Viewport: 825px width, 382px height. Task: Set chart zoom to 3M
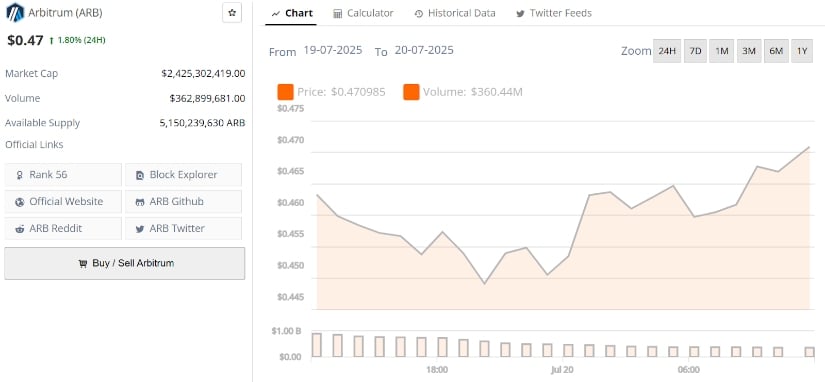point(749,51)
